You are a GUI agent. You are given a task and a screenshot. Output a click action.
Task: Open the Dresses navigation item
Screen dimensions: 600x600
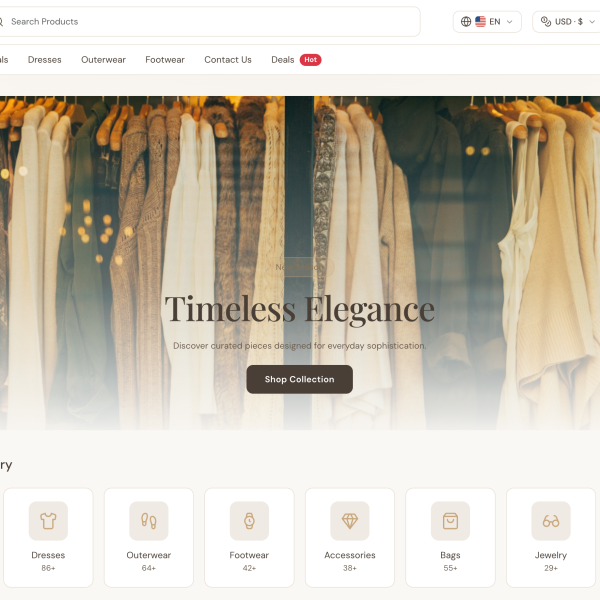[45, 60]
